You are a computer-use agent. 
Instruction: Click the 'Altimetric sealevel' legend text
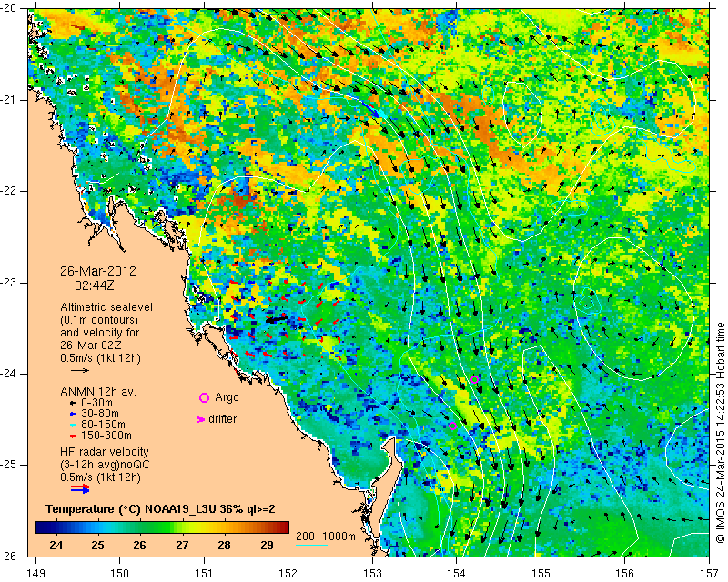tap(106, 307)
